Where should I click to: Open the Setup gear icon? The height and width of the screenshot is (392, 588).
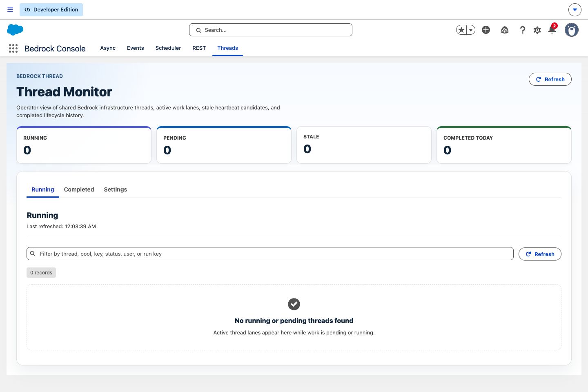point(537,30)
